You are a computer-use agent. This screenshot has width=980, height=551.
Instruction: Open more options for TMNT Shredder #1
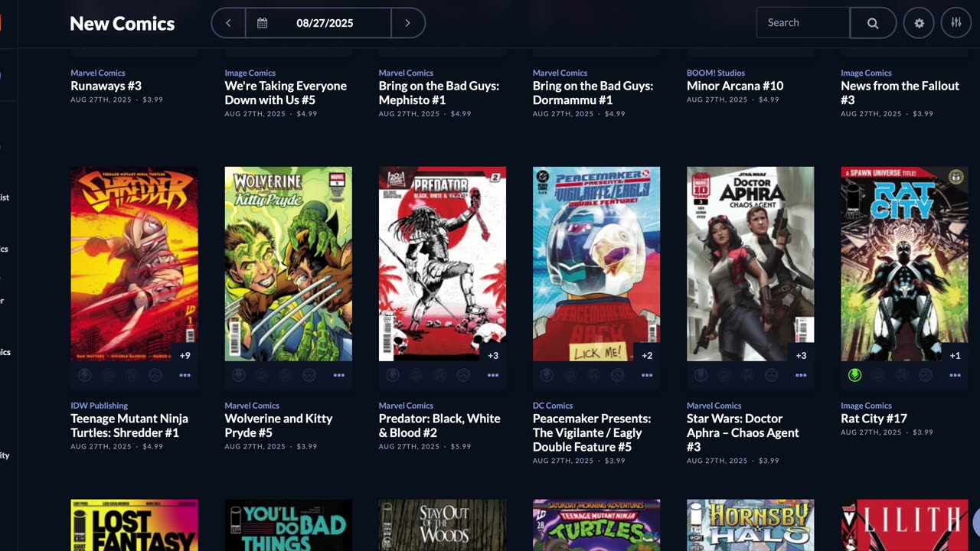click(x=185, y=375)
